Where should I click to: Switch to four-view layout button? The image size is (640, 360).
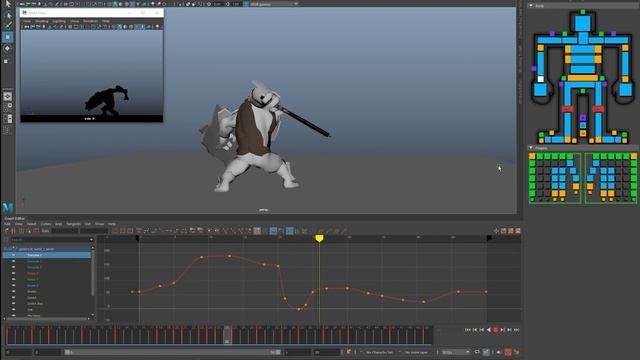tap(8, 107)
